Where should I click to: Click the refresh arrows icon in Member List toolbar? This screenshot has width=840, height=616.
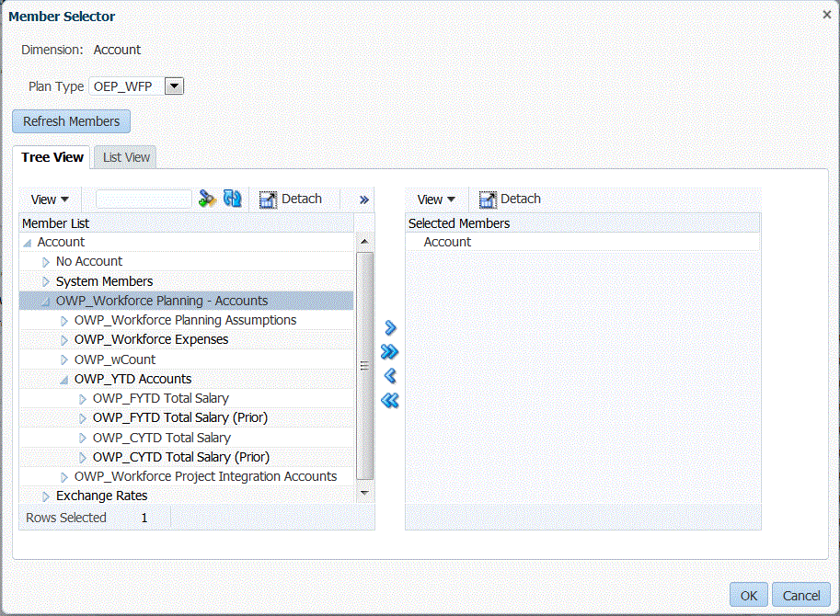pos(233,199)
